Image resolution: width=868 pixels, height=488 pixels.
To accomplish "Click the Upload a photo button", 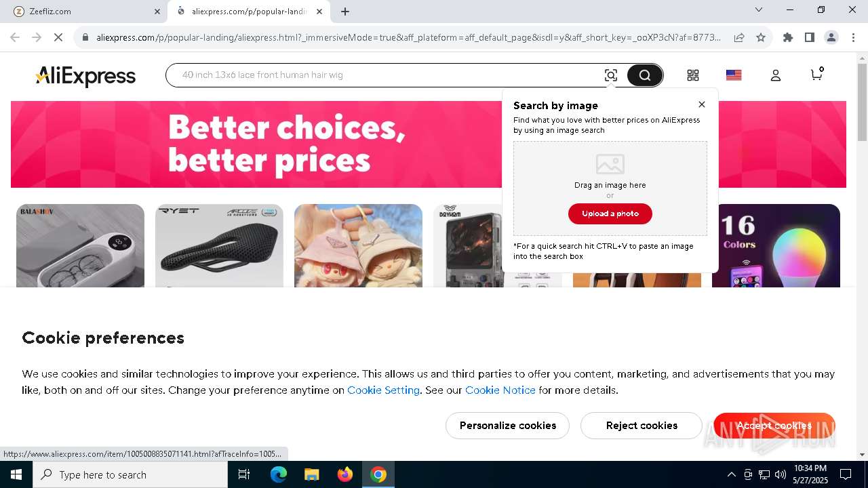I will point(610,213).
